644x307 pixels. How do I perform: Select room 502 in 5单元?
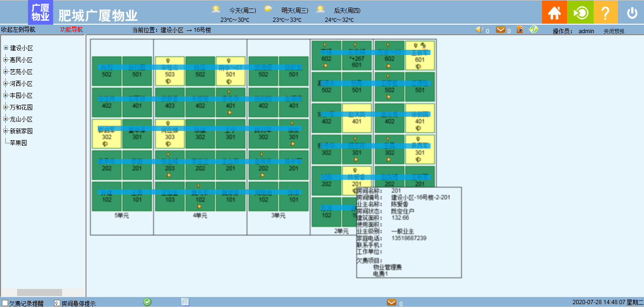pyautogui.click(x=107, y=71)
